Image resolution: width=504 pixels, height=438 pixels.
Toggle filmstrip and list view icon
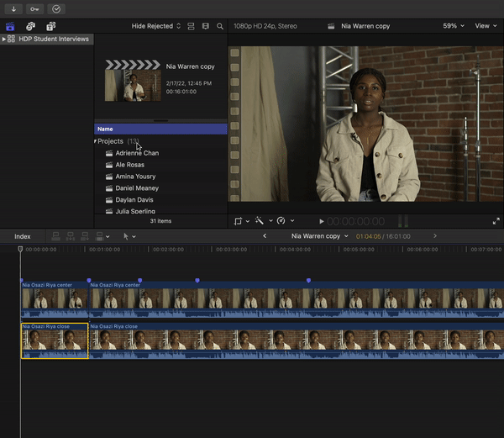(x=191, y=26)
